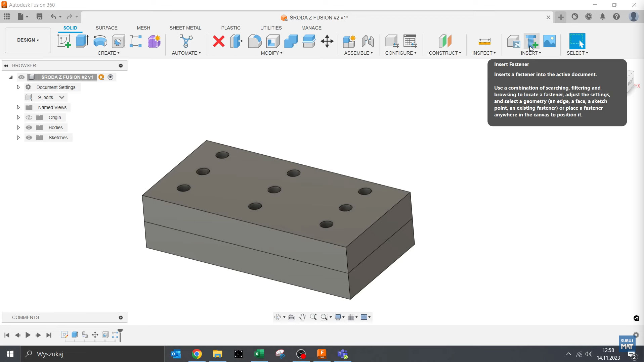Open the DESIGN workspace menu
This screenshot has width=644, height=362.
coord(28,40)
